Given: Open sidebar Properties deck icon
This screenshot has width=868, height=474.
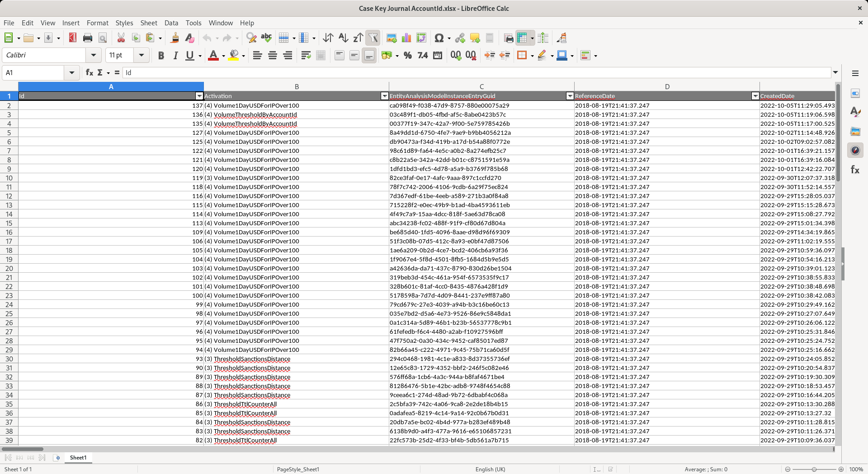Looking at the screenshot, I should point(855,94).
